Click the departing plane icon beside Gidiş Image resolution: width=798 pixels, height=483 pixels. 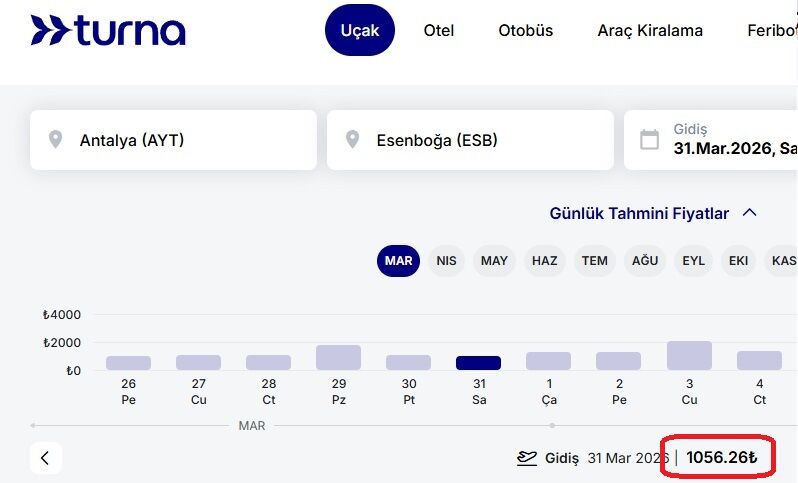(x=527, y=458)
